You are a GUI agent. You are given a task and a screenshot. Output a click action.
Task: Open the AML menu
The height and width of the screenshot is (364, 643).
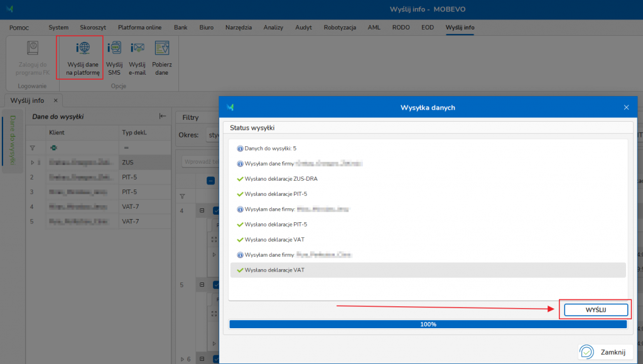374,28
